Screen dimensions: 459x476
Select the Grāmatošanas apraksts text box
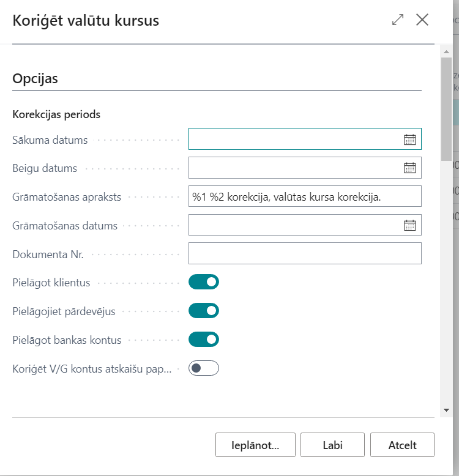[305, 196]
